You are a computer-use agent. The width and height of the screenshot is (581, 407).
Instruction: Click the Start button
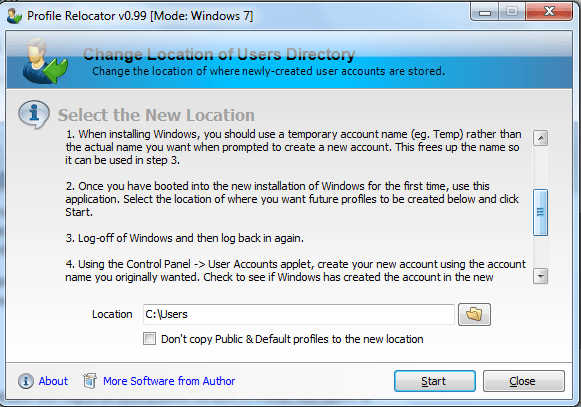coord(435,381)
